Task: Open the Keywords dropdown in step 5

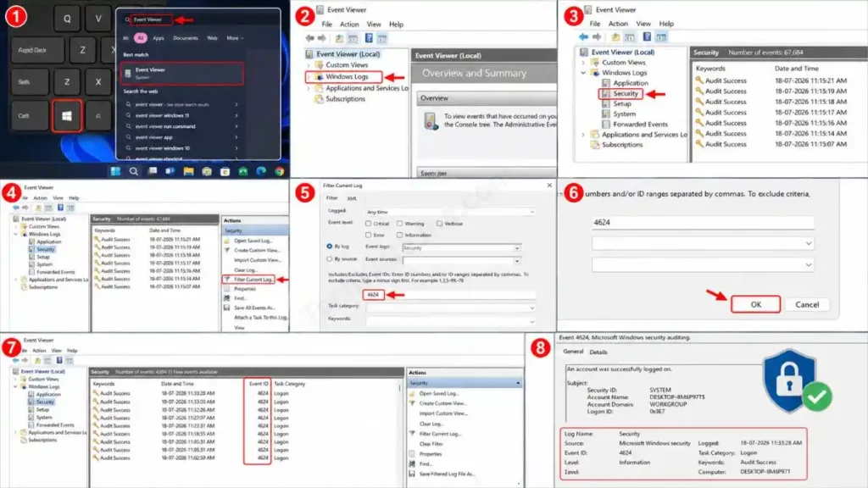Action: point(451,320)
